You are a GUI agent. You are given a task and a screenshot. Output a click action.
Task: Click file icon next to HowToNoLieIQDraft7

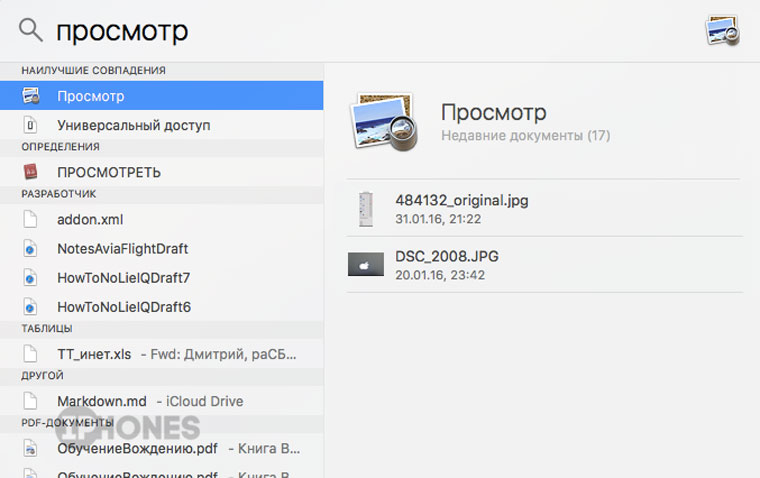(x=30, y=278)
